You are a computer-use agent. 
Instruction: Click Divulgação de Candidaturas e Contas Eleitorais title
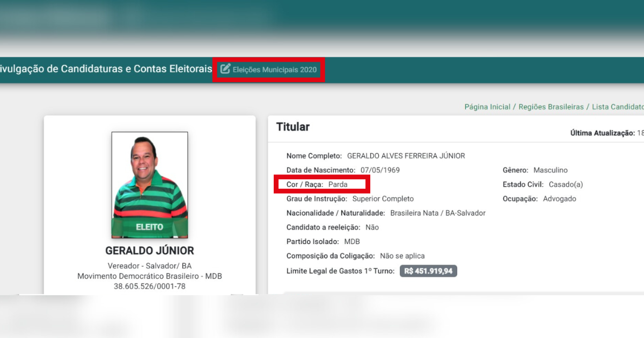(x=106, y=69)
